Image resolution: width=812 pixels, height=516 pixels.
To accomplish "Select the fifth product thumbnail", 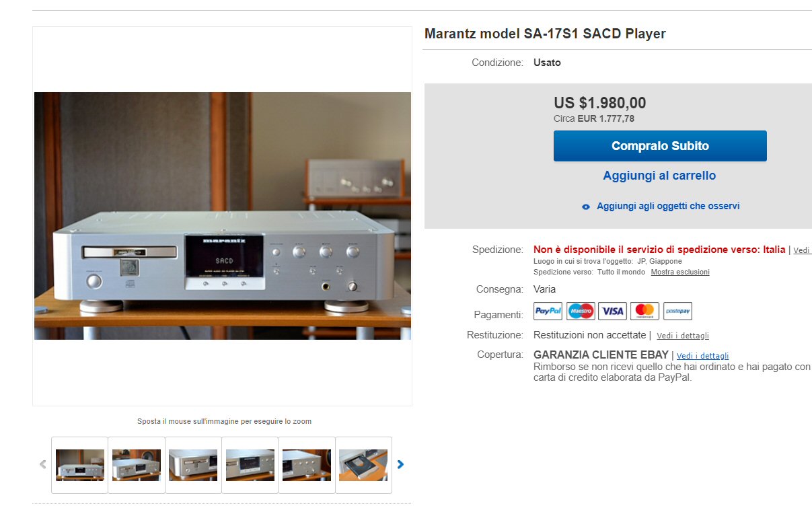I will coord(307,465).
